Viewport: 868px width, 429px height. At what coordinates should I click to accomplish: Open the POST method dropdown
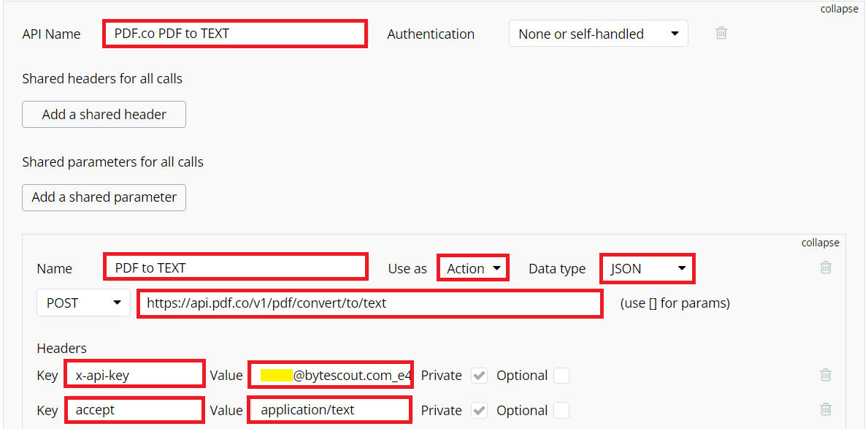point(83,303)
